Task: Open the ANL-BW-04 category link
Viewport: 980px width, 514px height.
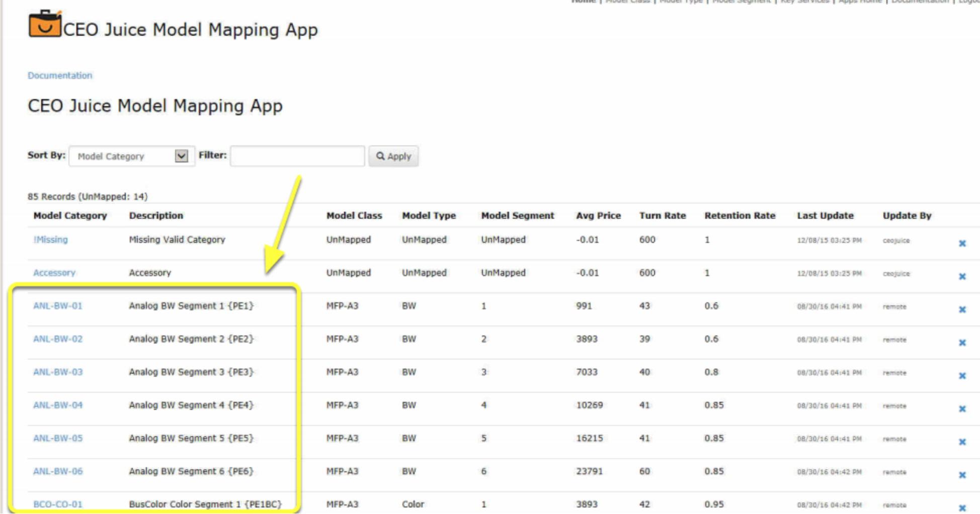Action: pyautogui.click(x=58, y=405)
